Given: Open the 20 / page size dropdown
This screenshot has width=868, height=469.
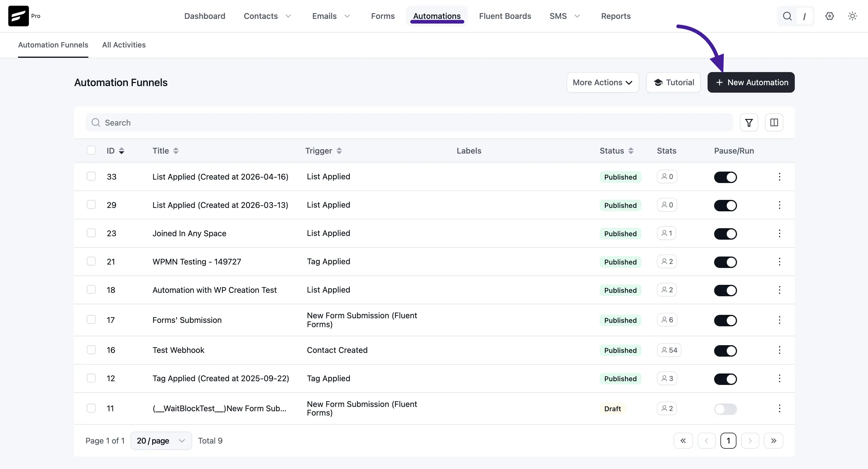Looking at the screenshot, I should point(161,441).
